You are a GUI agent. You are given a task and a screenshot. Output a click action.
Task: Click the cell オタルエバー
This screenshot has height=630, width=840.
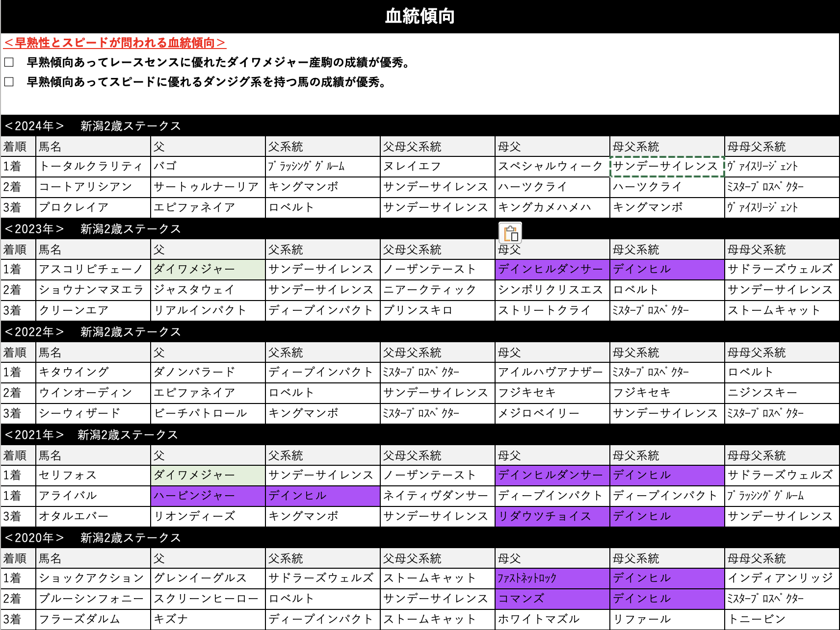[93, 517]
